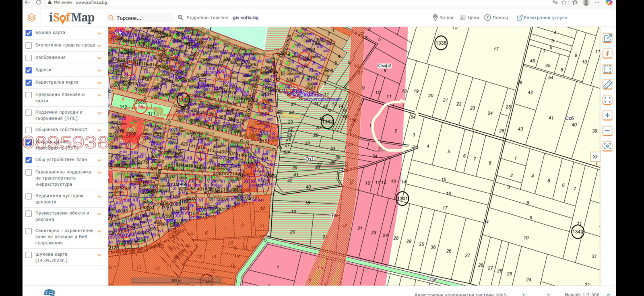Screen dimensions: 644x296
Task: Expand the Общ устройствен план chevron
Action: point(99,160)
